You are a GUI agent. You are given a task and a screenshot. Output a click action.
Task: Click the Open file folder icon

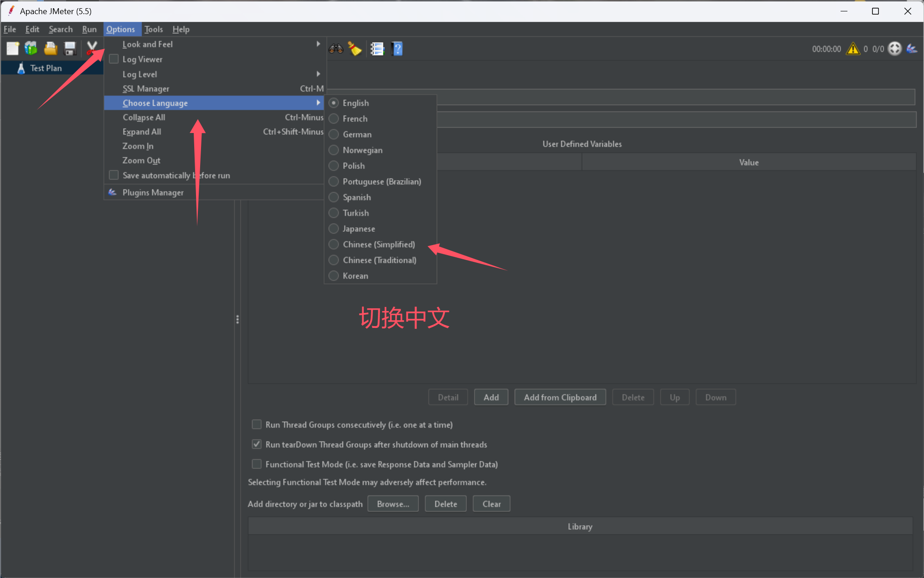click(51, 48)
